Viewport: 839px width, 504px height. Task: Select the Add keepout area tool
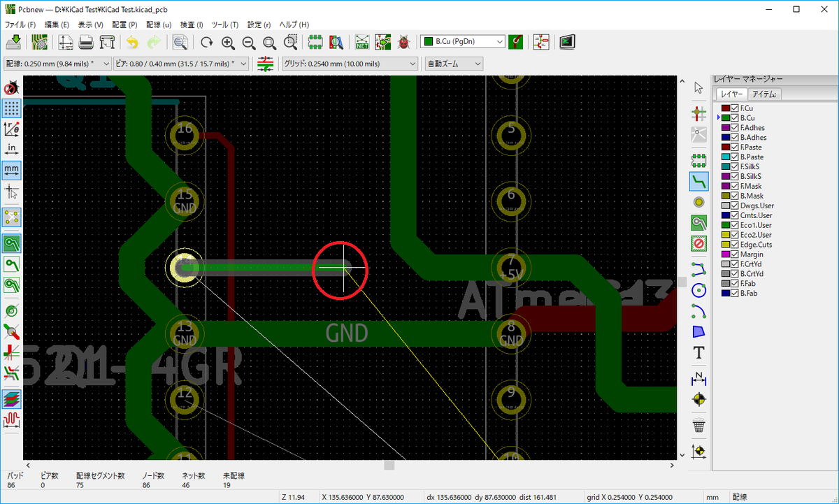pyautogui.click(x=698, y=243)
